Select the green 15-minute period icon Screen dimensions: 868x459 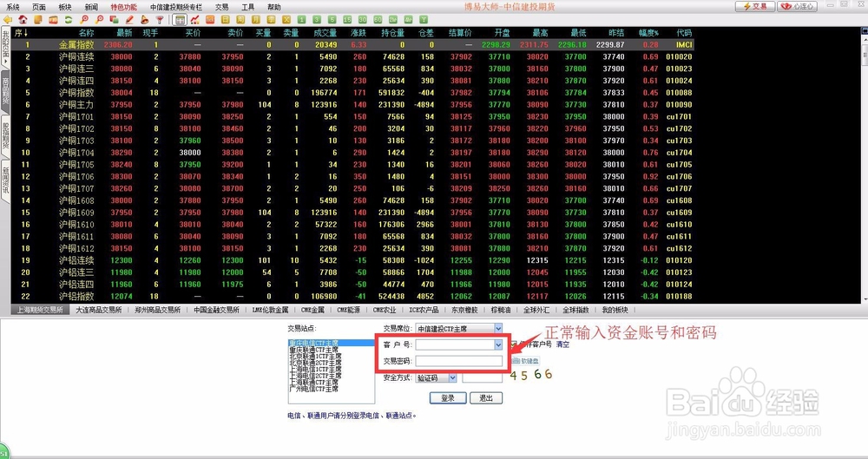(347, 20)
